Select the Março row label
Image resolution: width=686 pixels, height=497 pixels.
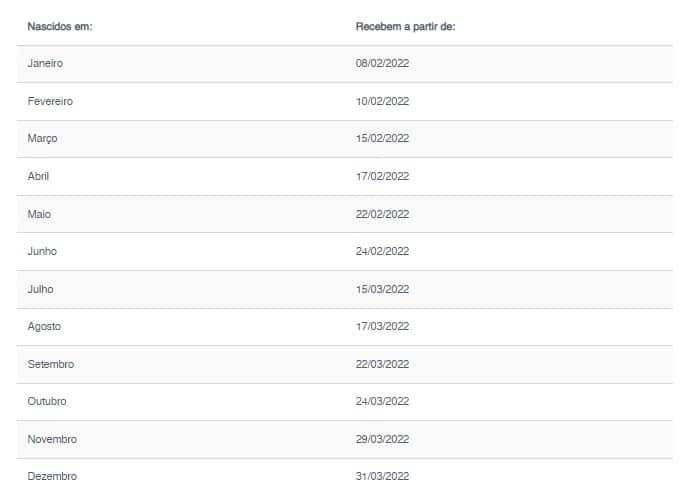[42, 139]
